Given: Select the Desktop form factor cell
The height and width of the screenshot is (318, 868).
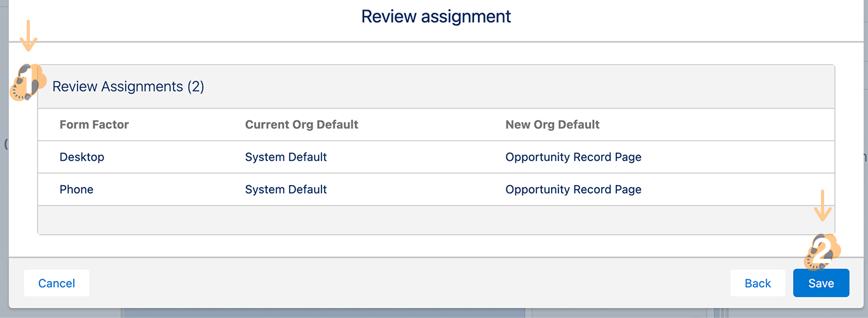Looking at the screenshot, I should click(82, 157).
